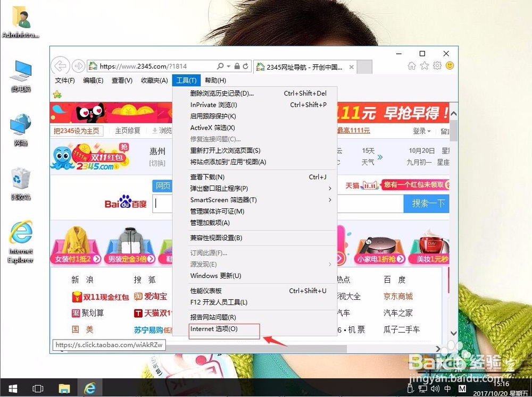Click the 搜索一下 search button
This screenshot has height=397, width=532.
[427, 204]
